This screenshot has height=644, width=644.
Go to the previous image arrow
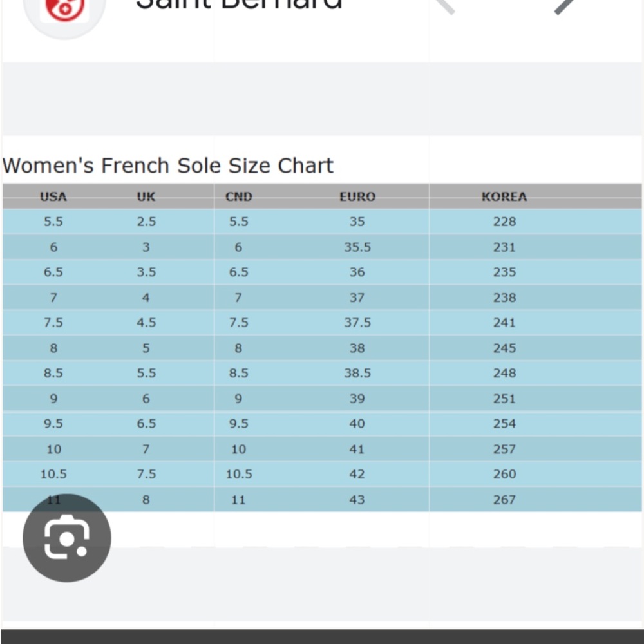[445, 5]
